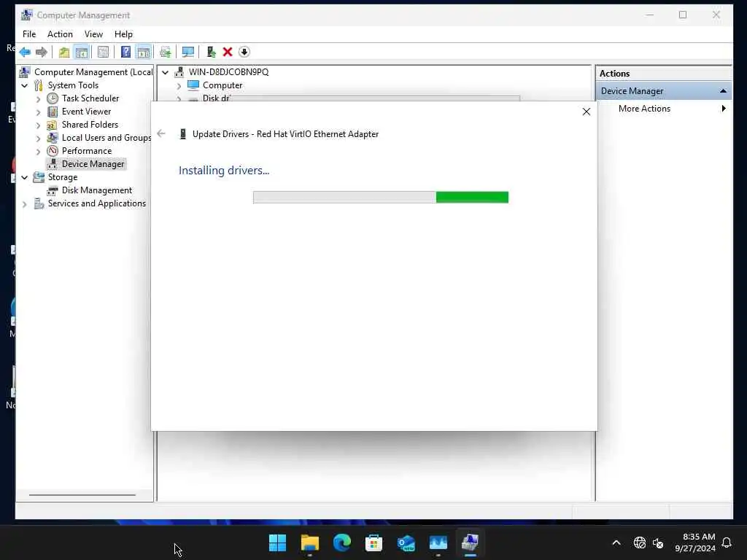
Task: Click the System Tools label
Action: (73, 85)
